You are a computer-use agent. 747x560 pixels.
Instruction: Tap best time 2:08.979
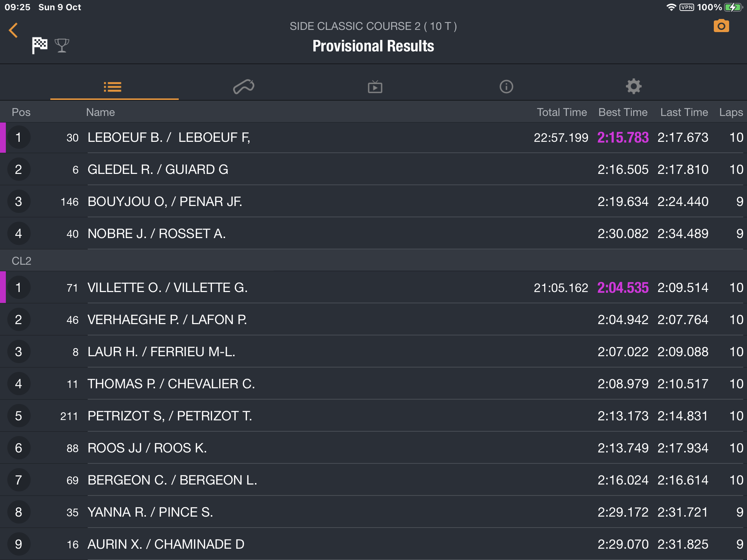(623, 384)
